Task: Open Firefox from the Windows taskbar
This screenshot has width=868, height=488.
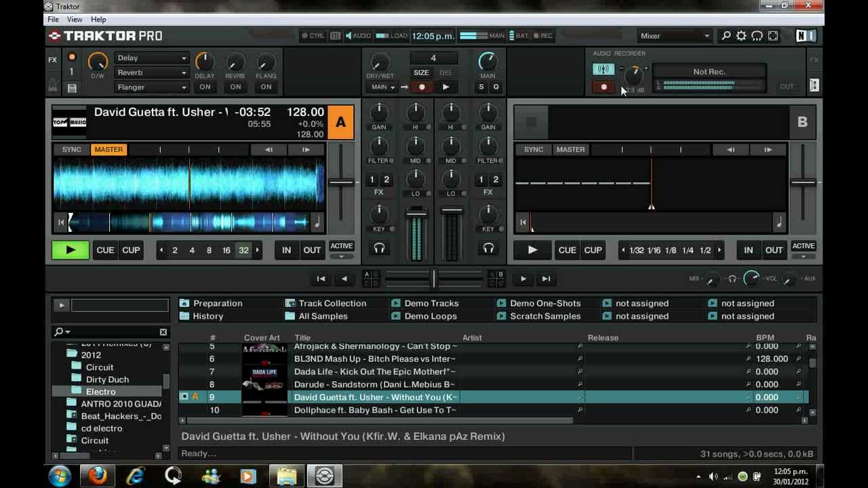Action: (x=97, y=476)
